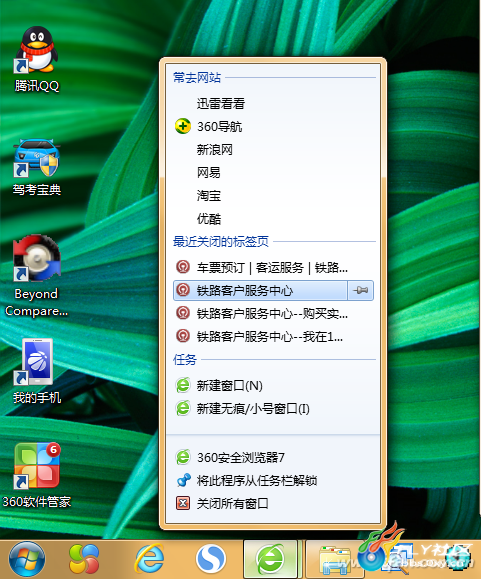Choose 新建无痕/小号窗口(I) task
The width and height of the screenshot is (481, 579).
(x=273, y=408)
